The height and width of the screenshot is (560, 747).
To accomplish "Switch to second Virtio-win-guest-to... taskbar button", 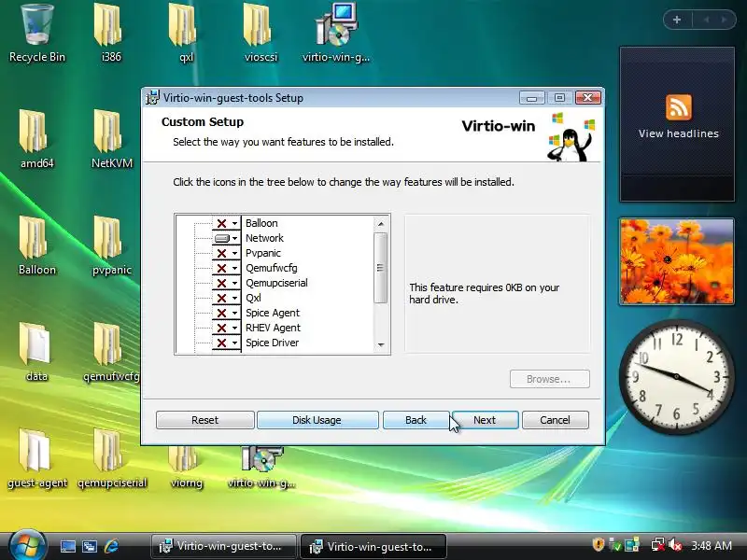I will 373,546.
